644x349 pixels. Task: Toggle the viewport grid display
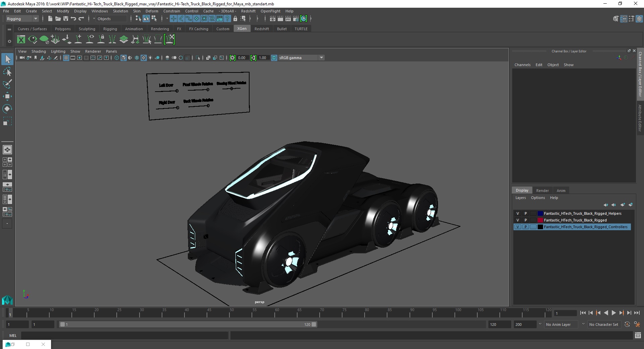[66, 58]
